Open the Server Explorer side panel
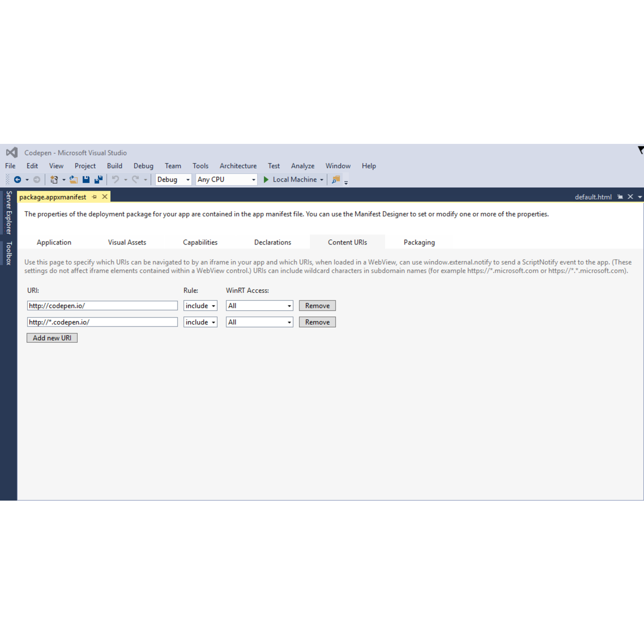644x644 pixels. pos(9,213)
